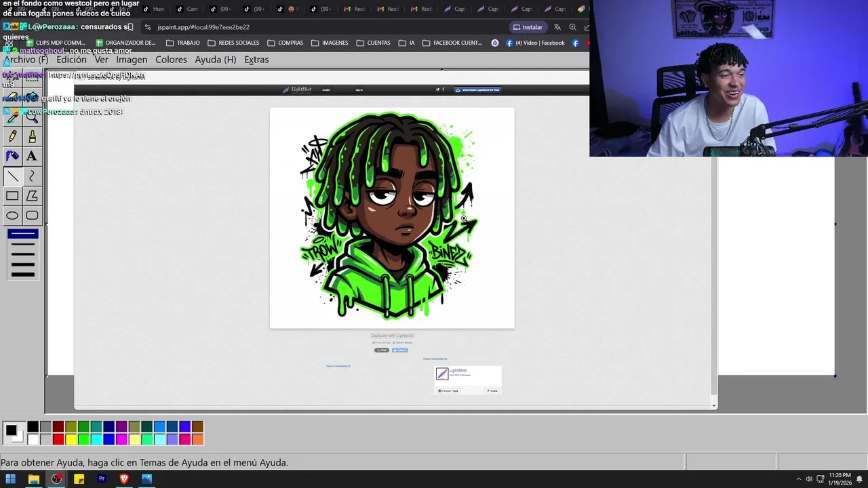Open the Ayuda (H) menu
The height and width of the screenshot is (488, 868).
(x=216, y=60)
